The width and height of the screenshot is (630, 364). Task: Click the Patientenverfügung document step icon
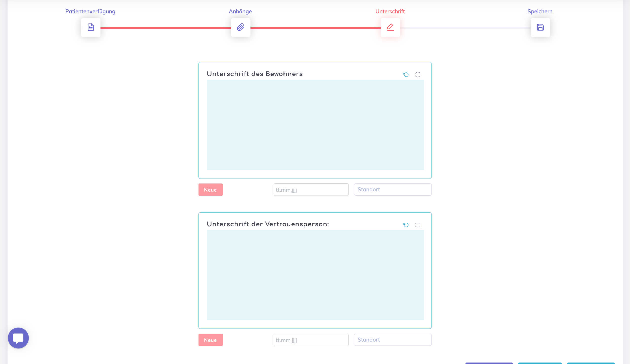pyautogui.click(x=90, y=28)
